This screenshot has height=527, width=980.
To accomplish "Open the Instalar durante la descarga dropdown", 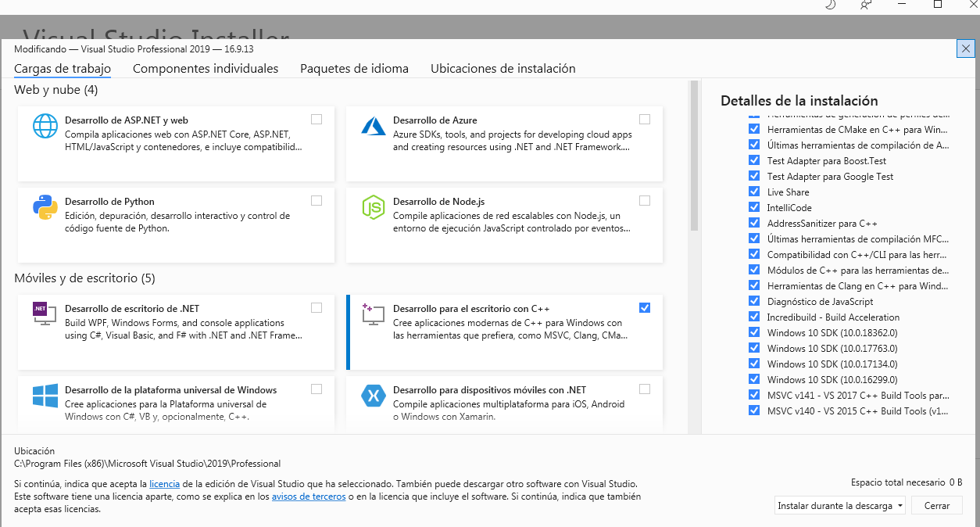I will pyautogui.click(x=840, y=505).
